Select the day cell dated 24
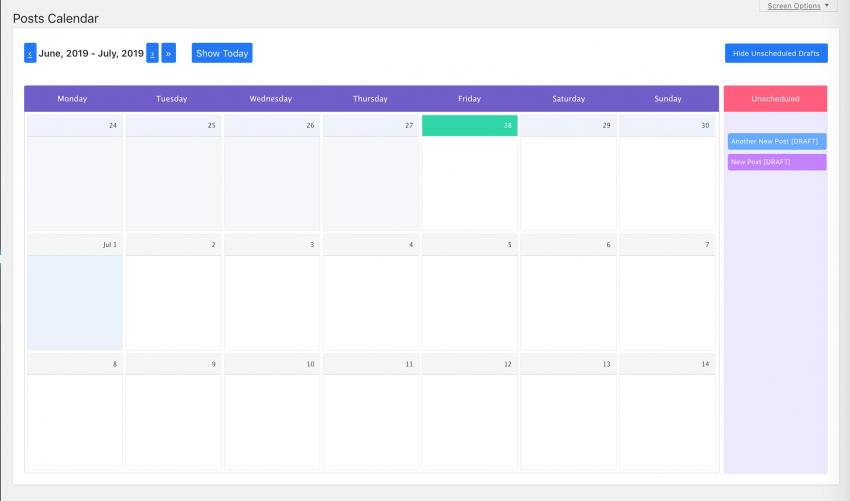 75,173
